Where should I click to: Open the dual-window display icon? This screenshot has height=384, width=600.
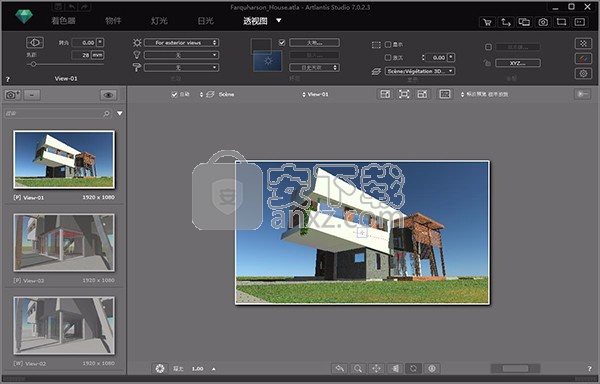click(x=524, y=22)
